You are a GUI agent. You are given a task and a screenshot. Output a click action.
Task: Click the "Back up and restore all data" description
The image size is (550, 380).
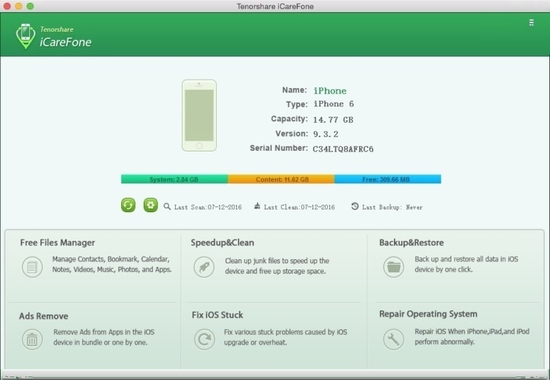point(467,264)
